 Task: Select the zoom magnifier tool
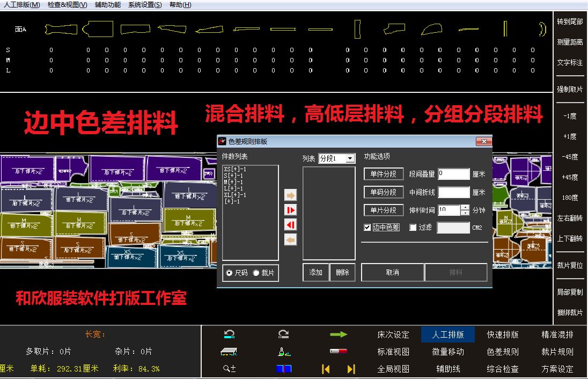[229, 368]
